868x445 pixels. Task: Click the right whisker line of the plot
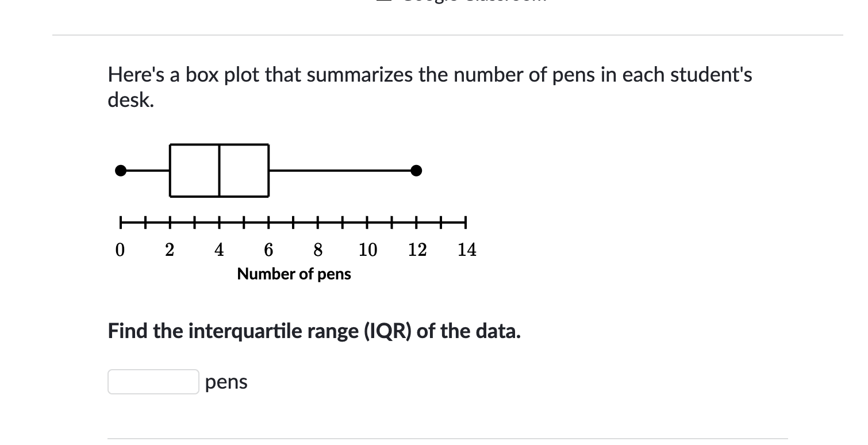(342, 170)
